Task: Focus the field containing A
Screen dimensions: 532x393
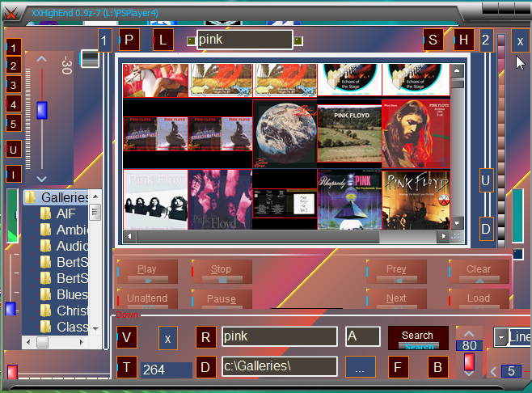Action: [363, 336]
